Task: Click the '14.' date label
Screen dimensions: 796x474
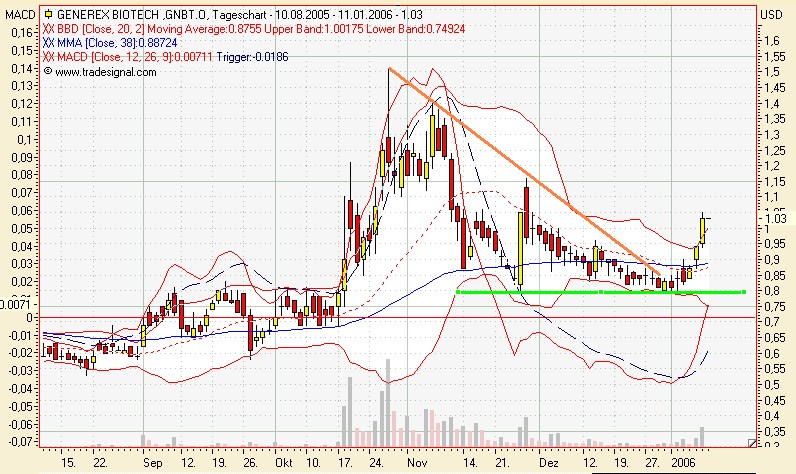Action: click(470, 463)
